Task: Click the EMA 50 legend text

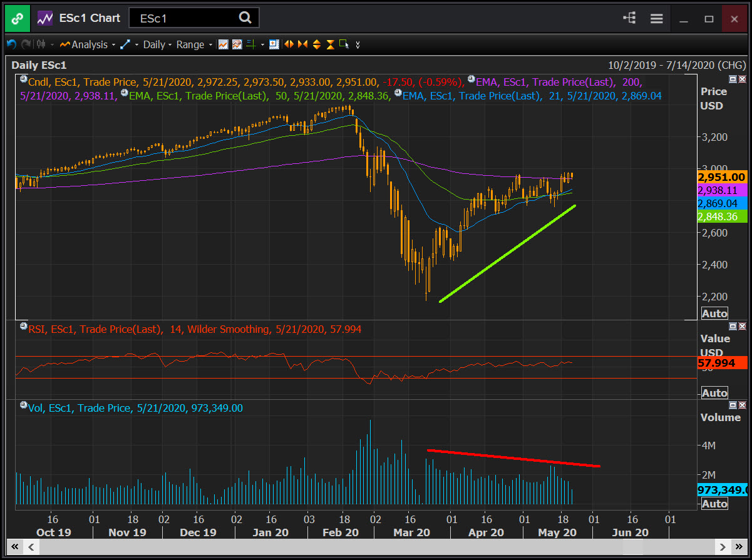Action: point(259,96)
